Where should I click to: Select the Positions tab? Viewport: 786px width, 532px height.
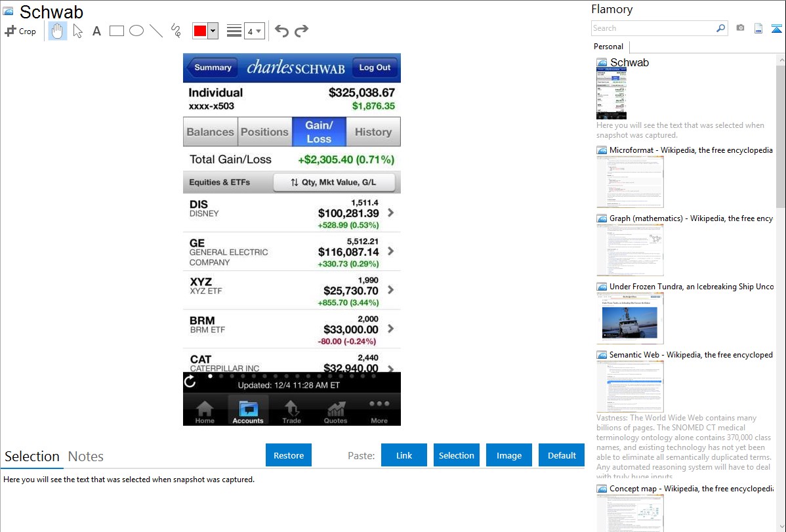point(264,132)
